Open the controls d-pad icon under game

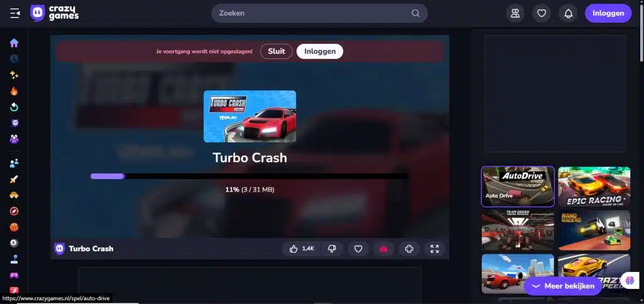tap(409, 249)
